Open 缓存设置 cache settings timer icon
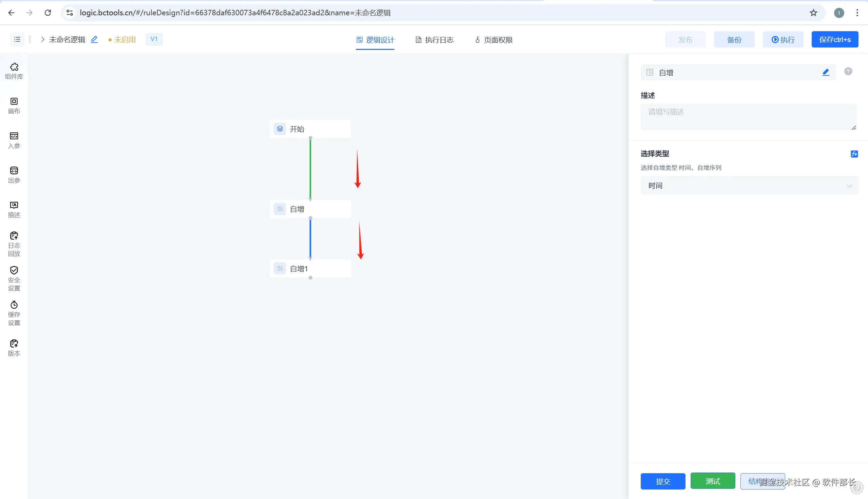This screenshot has height=499, width=868. click(x=14, y=313)
